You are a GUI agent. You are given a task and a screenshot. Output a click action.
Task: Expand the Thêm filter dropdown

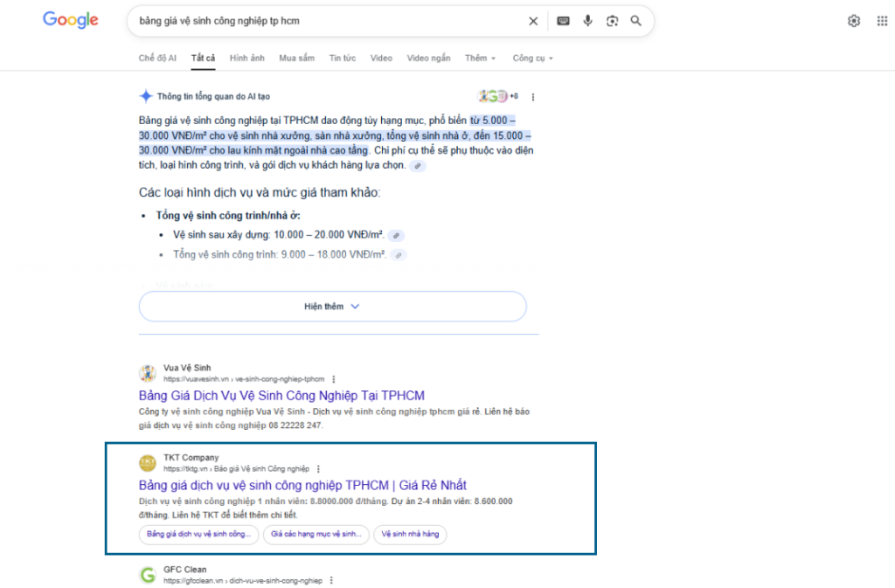(x=480, y=59)
